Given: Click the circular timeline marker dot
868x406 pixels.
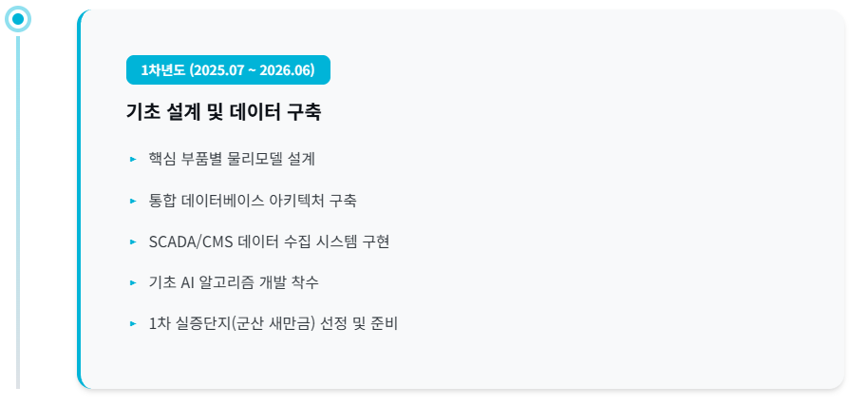Looking at the screenshot, I should pos(17,18).
